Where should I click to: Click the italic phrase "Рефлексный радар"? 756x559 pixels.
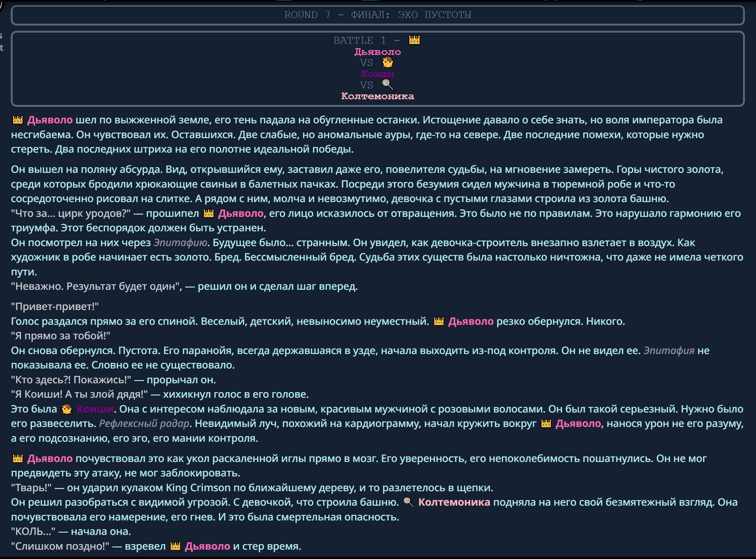click(x=144, y=423)
